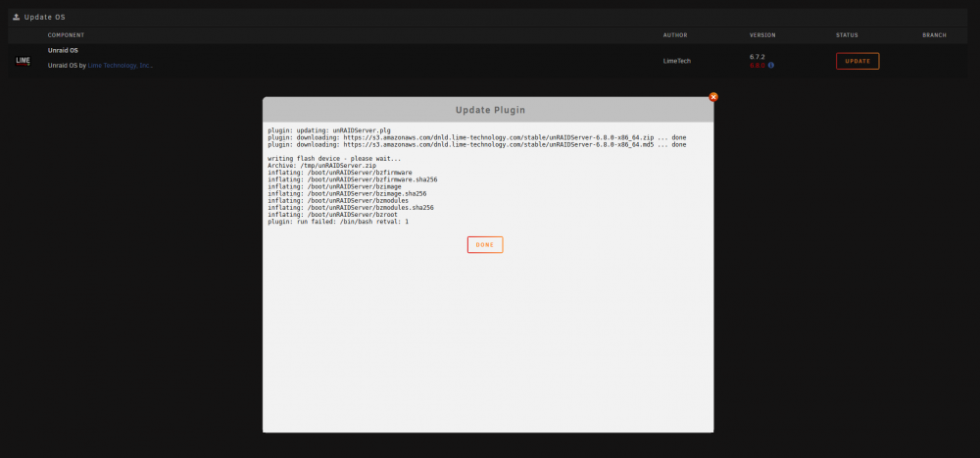This screenshot has width=980, height=458.
Task: Click the BRANCH column header
Action: pyautogui.click(x=934, y=35)
